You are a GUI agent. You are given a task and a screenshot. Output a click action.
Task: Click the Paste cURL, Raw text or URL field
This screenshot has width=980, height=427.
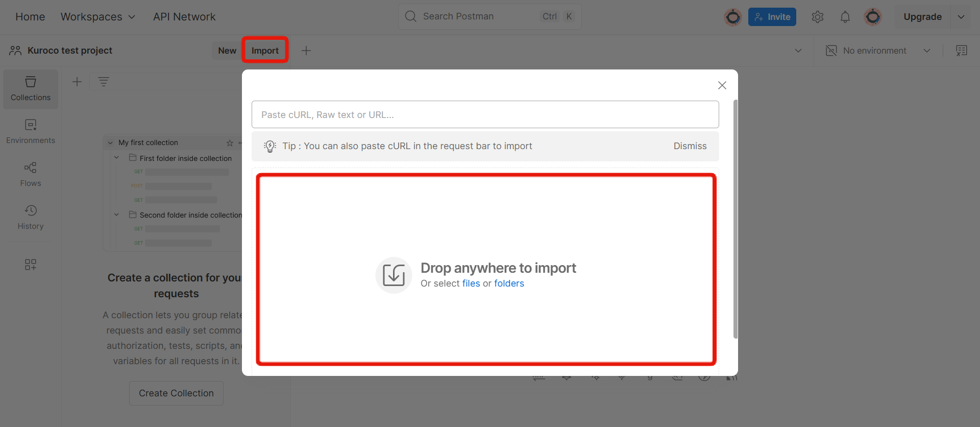click(485, 114)
